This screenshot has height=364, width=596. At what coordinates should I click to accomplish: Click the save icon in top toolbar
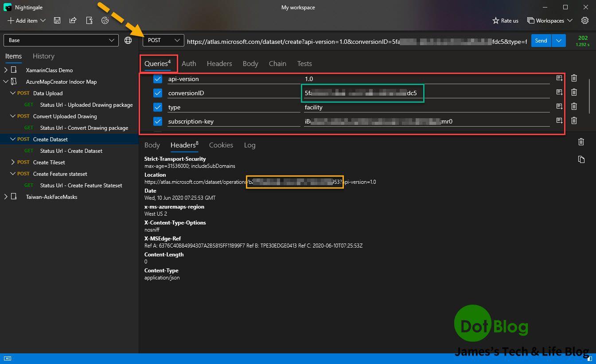point(57,20)
